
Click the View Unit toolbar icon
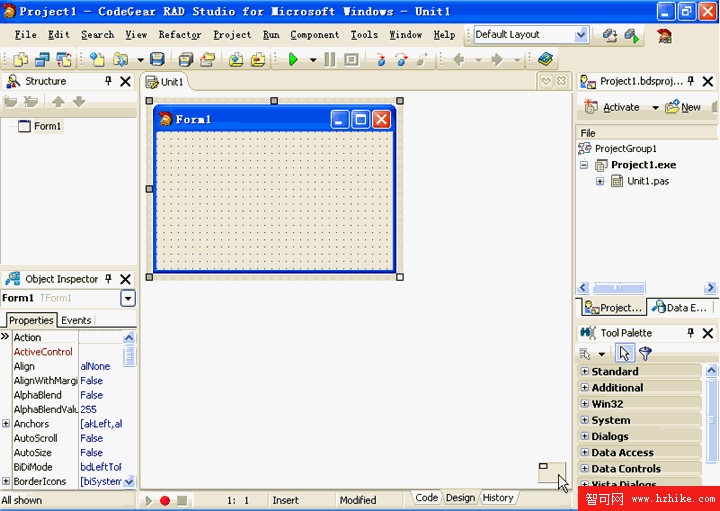pos(21,59)
